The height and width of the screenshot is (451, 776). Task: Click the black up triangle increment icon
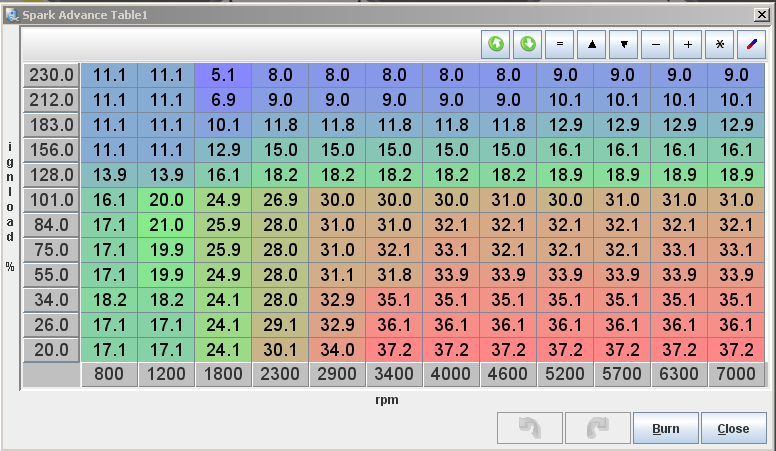[592, 44]
